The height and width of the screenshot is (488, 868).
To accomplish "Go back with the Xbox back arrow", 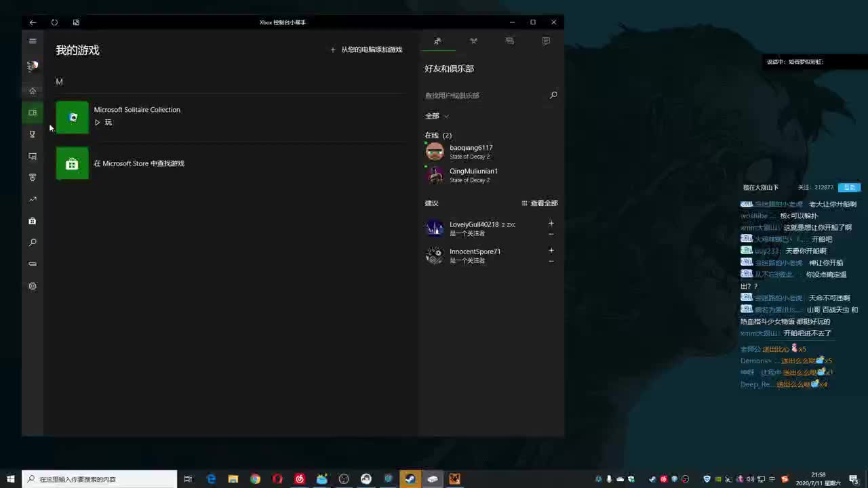I will coord(33,22).
